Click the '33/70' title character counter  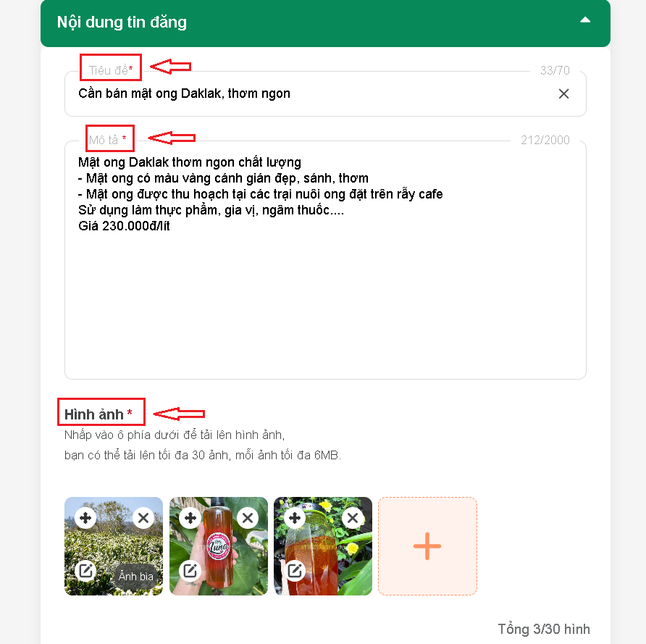pyautogui.click(x=555, y=70)
